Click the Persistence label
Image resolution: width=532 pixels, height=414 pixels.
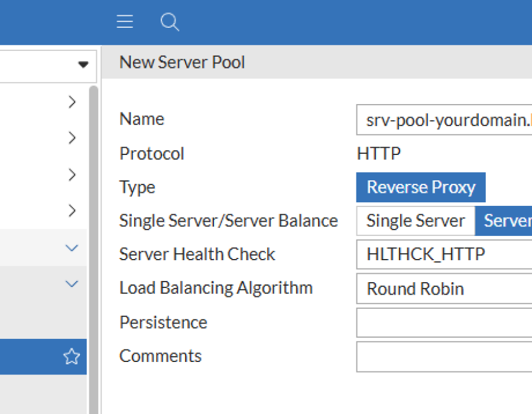click(x=163, y=322)
